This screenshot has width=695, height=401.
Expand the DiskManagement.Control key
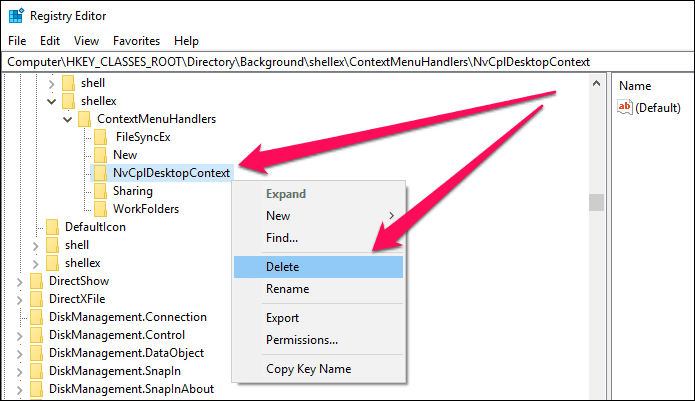pos(20,336)
